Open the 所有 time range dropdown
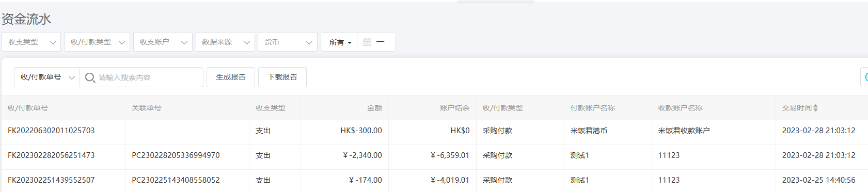The image size is (868, 192). tap(339, 42)
